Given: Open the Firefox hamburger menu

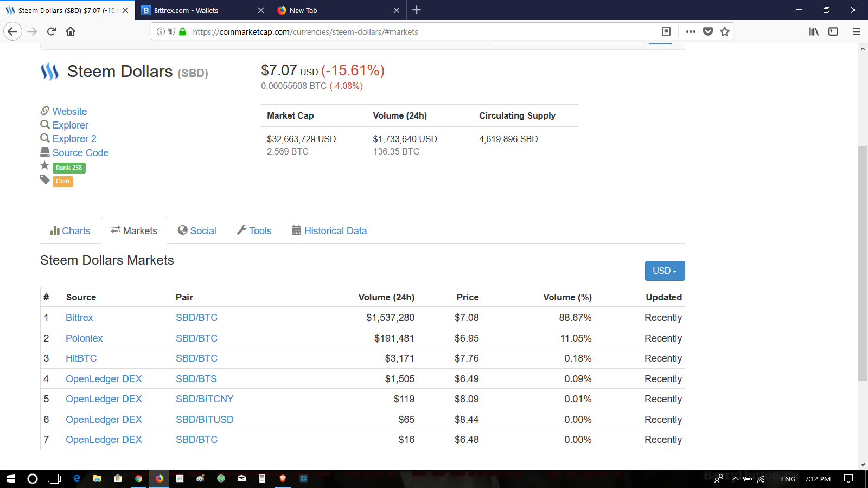Looking at the screenshot, I should [x=857, y=31].
